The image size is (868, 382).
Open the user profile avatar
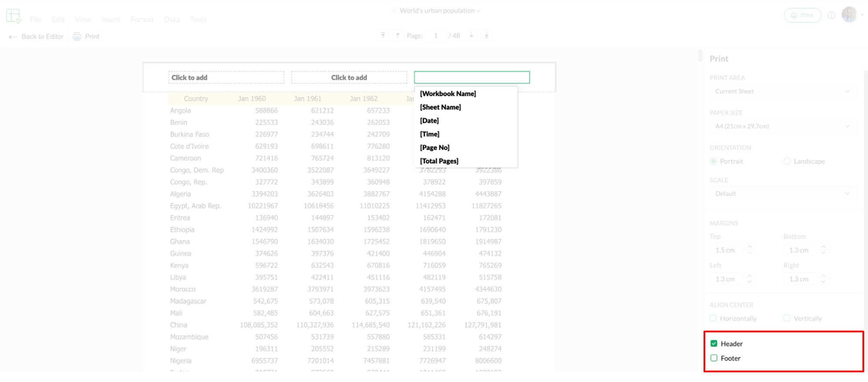point(849,15)
